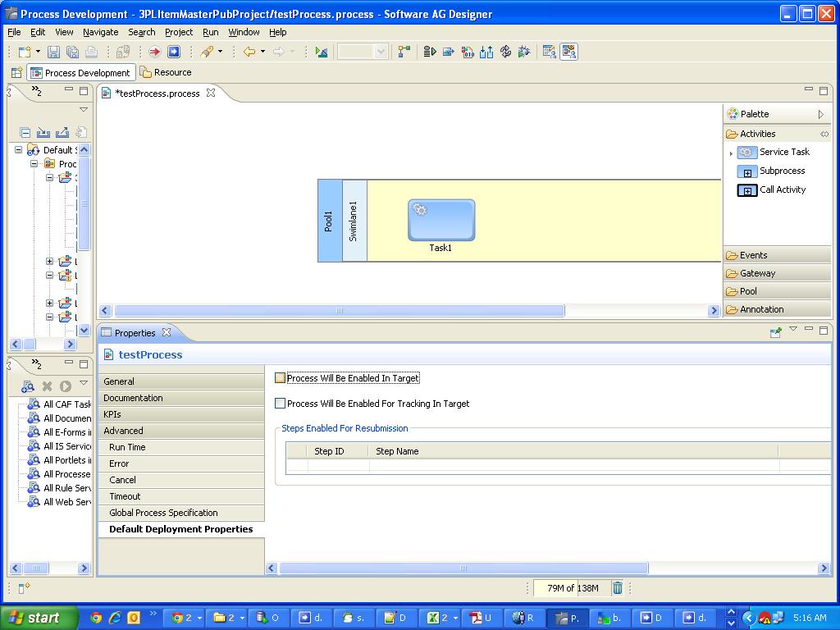Open the New wizard dropdown arrow
Screen dimensions: 840x630
pyautogui.click(x=38, y=52)
